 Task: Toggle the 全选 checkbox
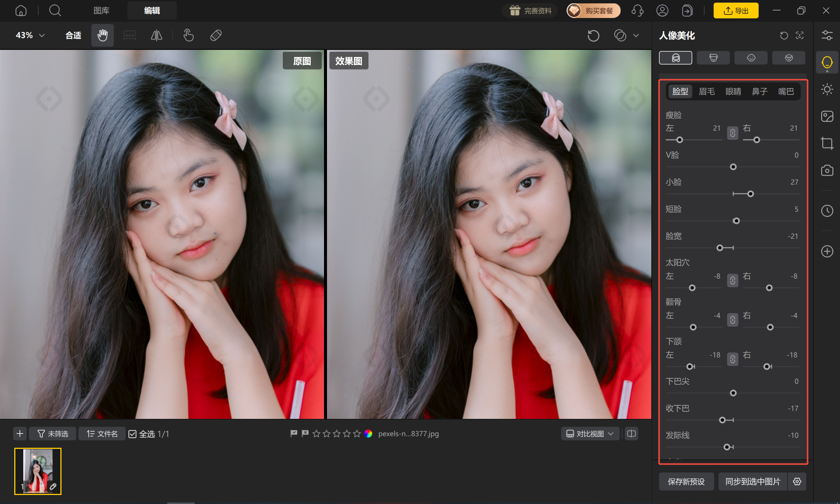click(x=132, y=434)
